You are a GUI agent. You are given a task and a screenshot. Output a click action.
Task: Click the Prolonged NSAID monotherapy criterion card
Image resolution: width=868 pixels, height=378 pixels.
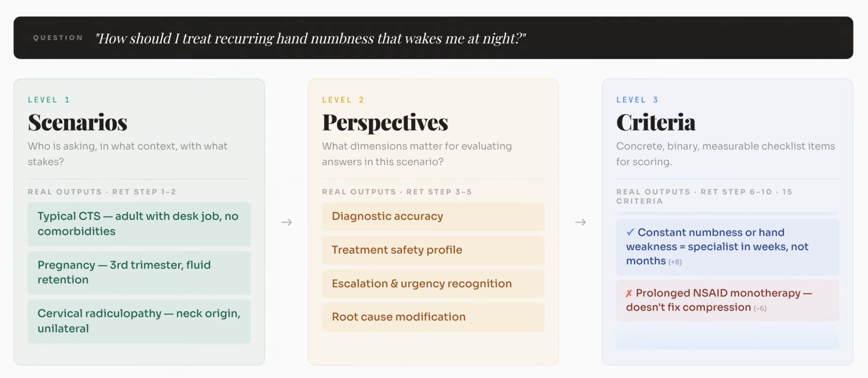727,300
